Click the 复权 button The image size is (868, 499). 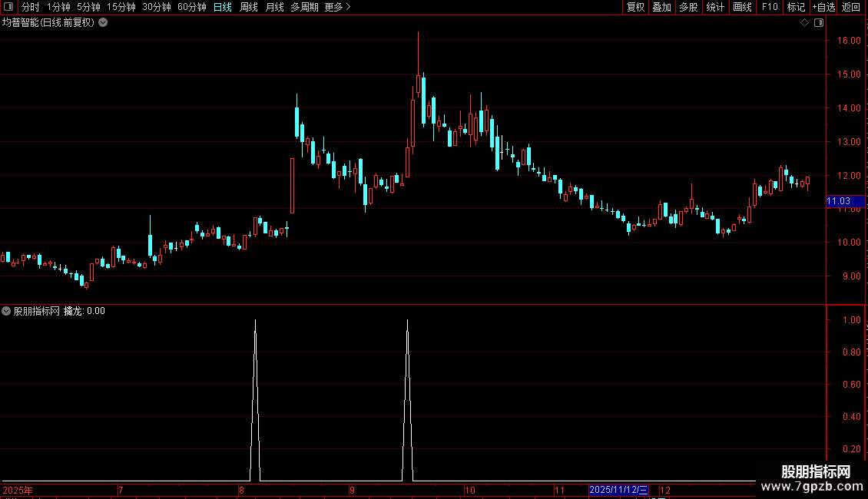point(635,7)
